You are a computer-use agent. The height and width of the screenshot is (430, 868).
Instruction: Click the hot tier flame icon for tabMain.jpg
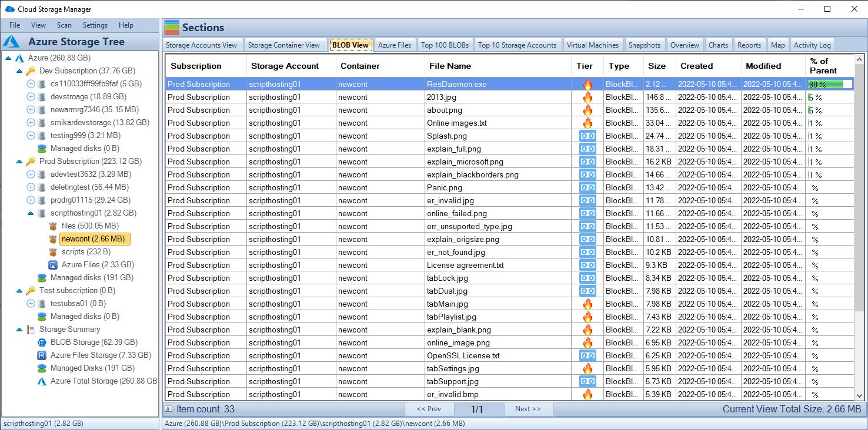(x=587, y=304)
